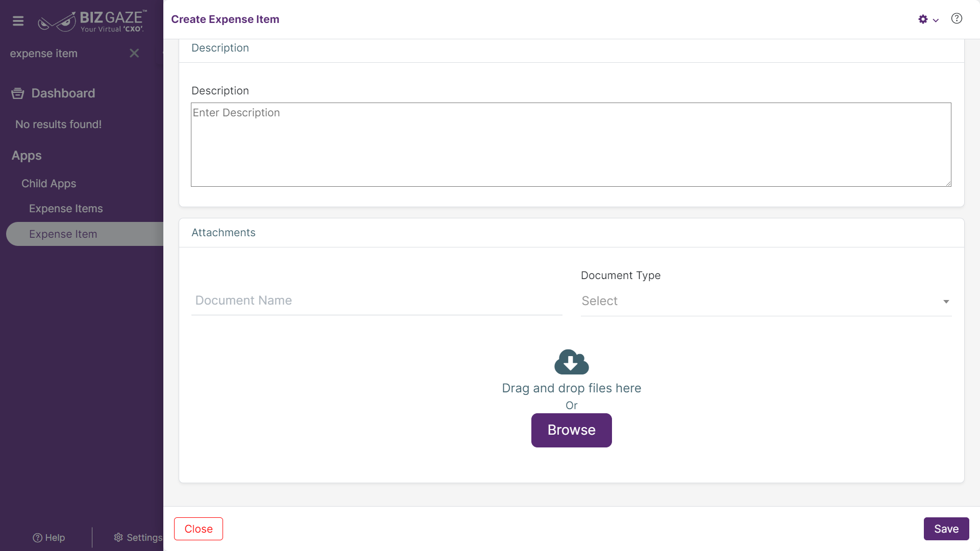The image size is (980, 551).
Task: Click the cloud upload icon
Action: pos(572,362)
